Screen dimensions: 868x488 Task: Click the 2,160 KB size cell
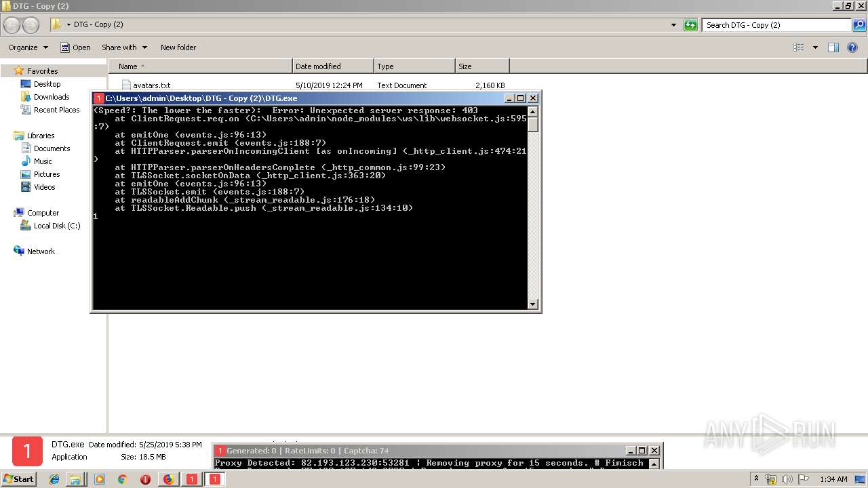click(490, 85)
